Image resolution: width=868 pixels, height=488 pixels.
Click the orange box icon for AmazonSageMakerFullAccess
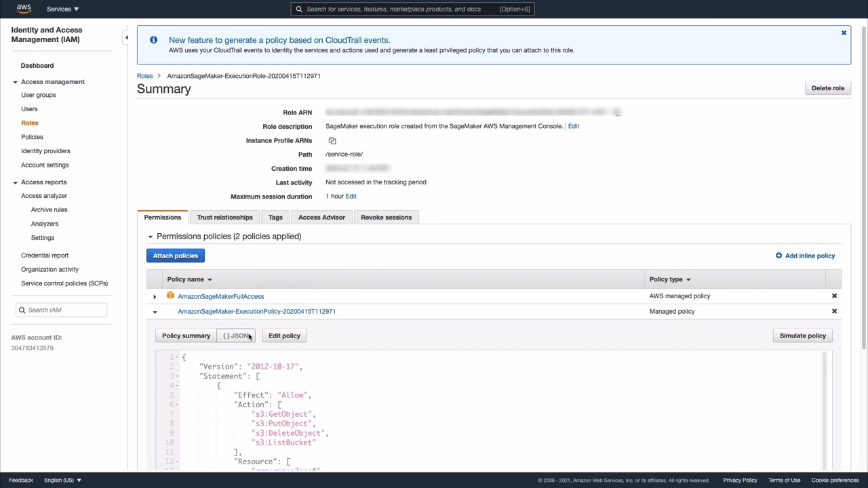170,296
